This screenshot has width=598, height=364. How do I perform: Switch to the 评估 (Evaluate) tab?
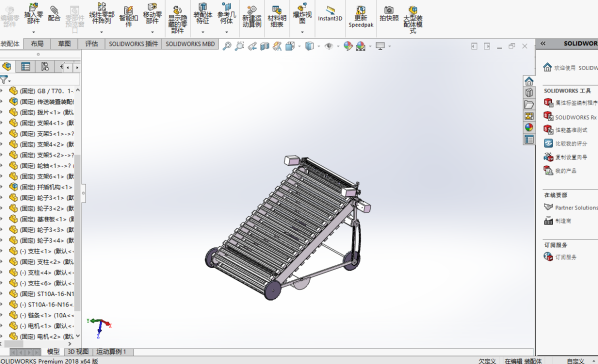point(92,44)
